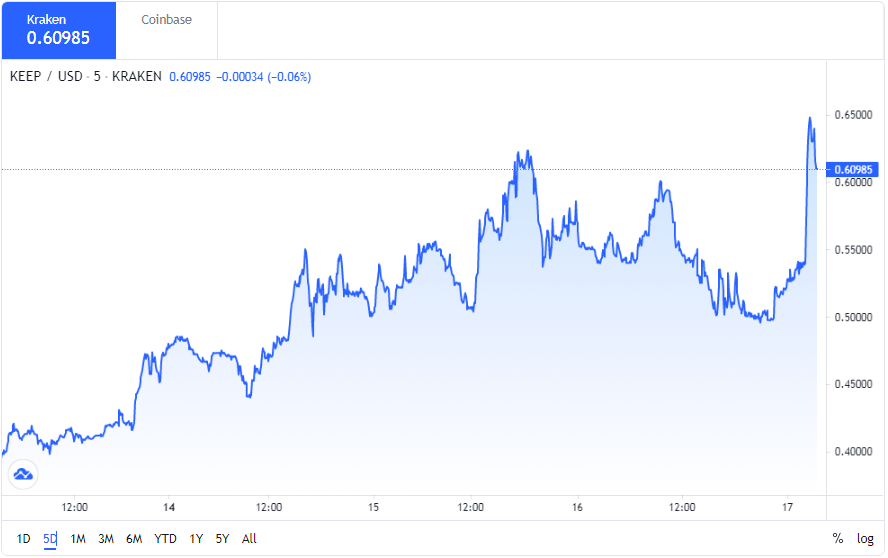Image resolution: width=888 pixels, height=558 pixels.
Task: Click the 0.50000 price axis label
Action: pos(853,317)
